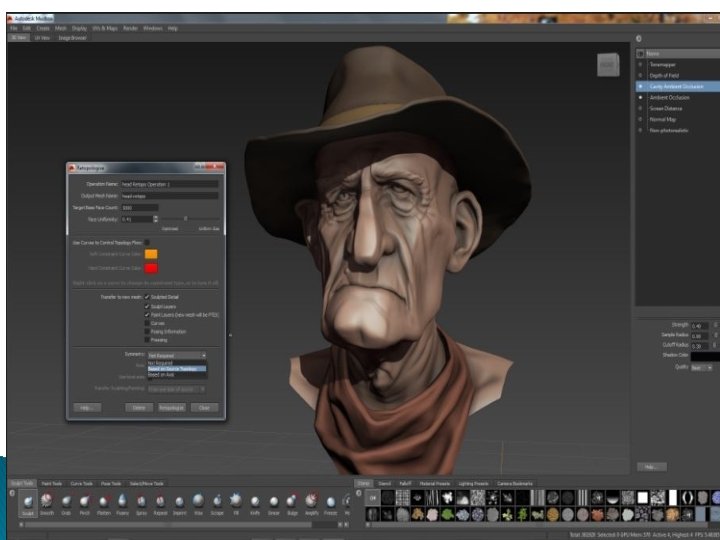
Task: Choose the Grab brush tool
Action: pyautogui.click(x=65, y=500)
